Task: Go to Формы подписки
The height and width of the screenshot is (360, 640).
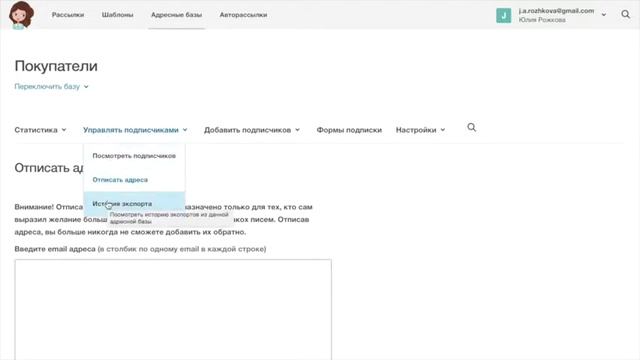Action: (349, 130)
